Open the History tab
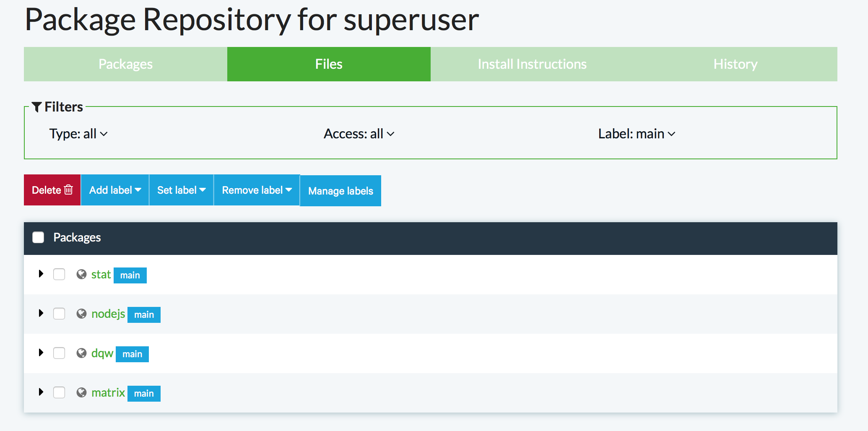 [x=735, y=64]
